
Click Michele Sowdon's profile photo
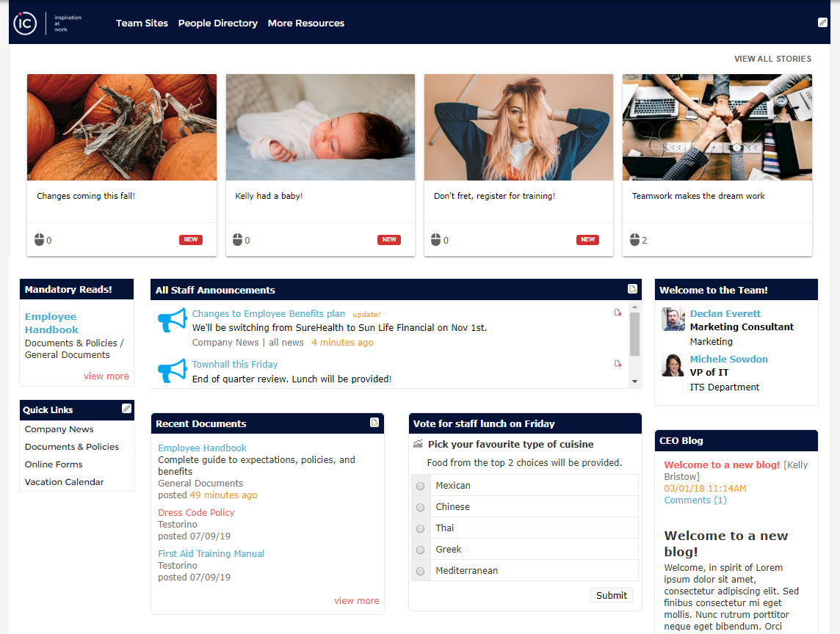(673, 365)
